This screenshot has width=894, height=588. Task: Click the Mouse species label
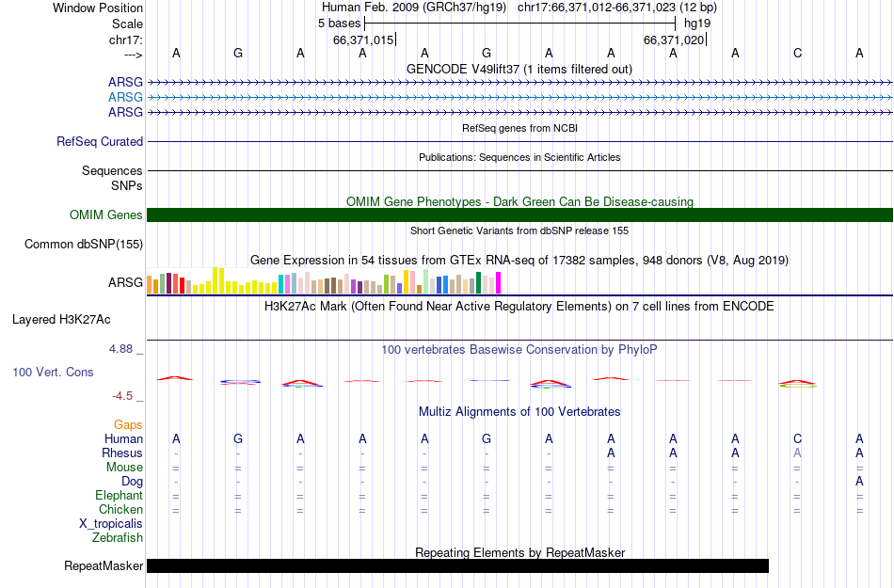[x=124, y=468]
